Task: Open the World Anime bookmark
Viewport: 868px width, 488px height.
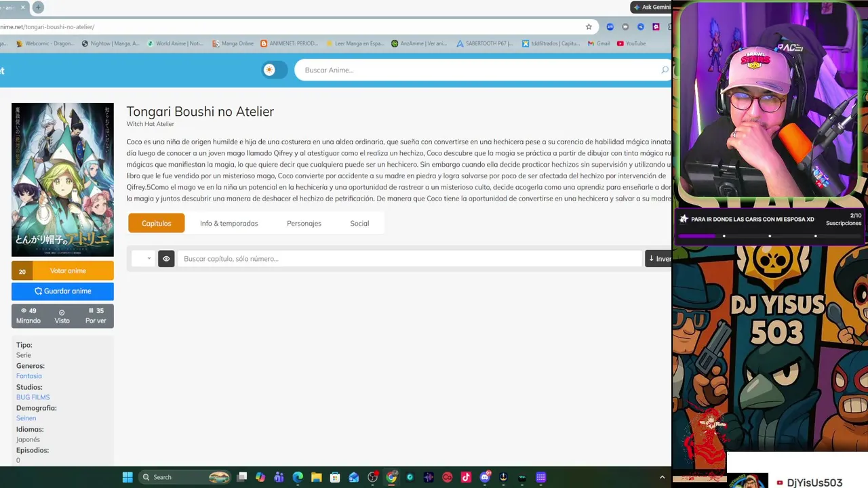Action: click(174, 43)
